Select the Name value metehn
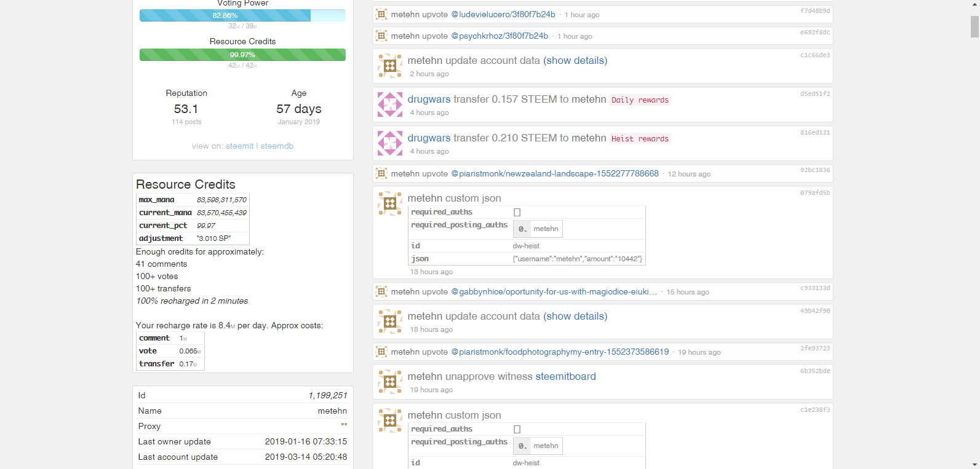The image size is (980, 469). [x=332, y=411]
